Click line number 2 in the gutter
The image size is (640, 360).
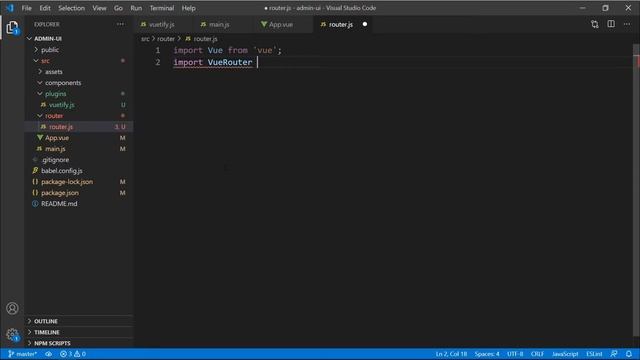[x=158, y=62]
